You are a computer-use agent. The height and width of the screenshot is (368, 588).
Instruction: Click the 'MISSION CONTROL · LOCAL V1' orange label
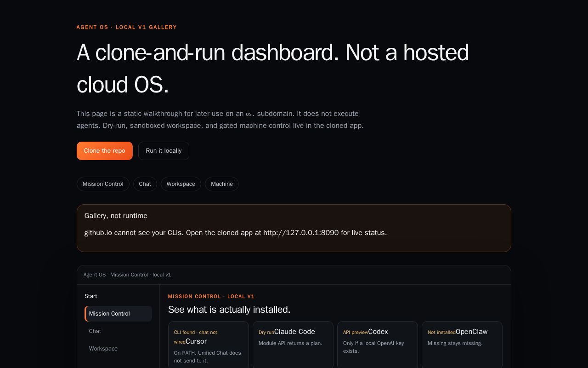(211, 297)
